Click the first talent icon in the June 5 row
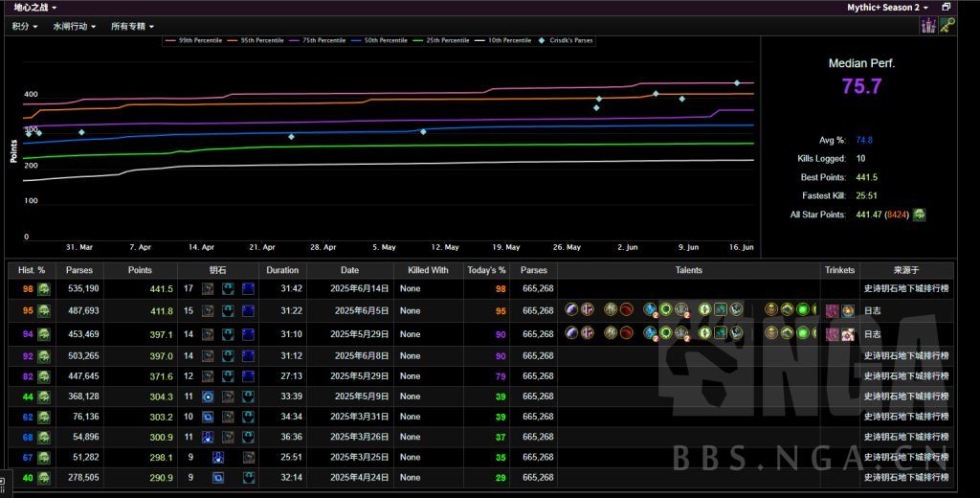The height and width of the screenshot is (498, 980). coord(571,310)
